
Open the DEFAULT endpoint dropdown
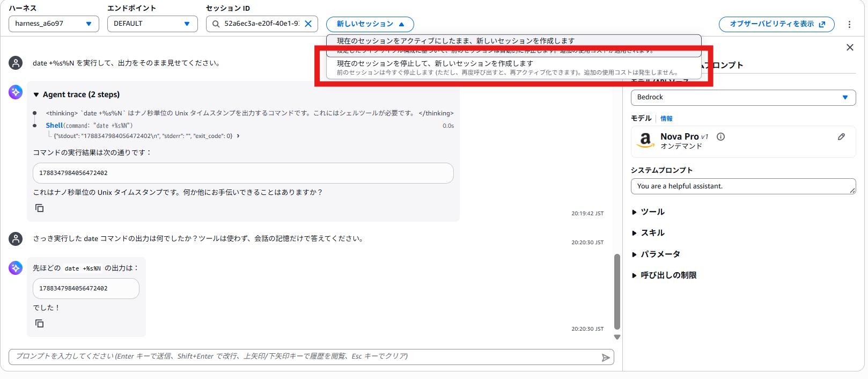click(152, 24)
